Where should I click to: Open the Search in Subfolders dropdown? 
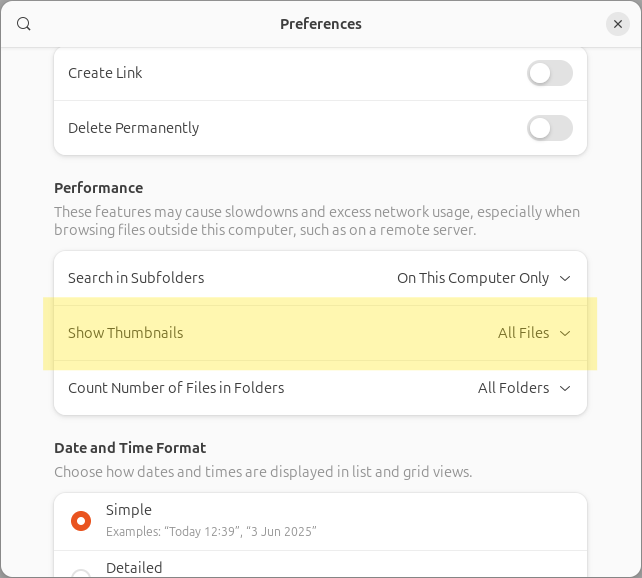[483, 278]
